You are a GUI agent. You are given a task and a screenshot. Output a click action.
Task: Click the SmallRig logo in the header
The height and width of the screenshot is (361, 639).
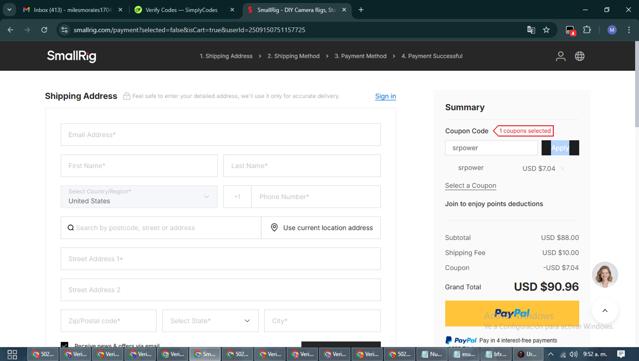[x=72, y=56]
